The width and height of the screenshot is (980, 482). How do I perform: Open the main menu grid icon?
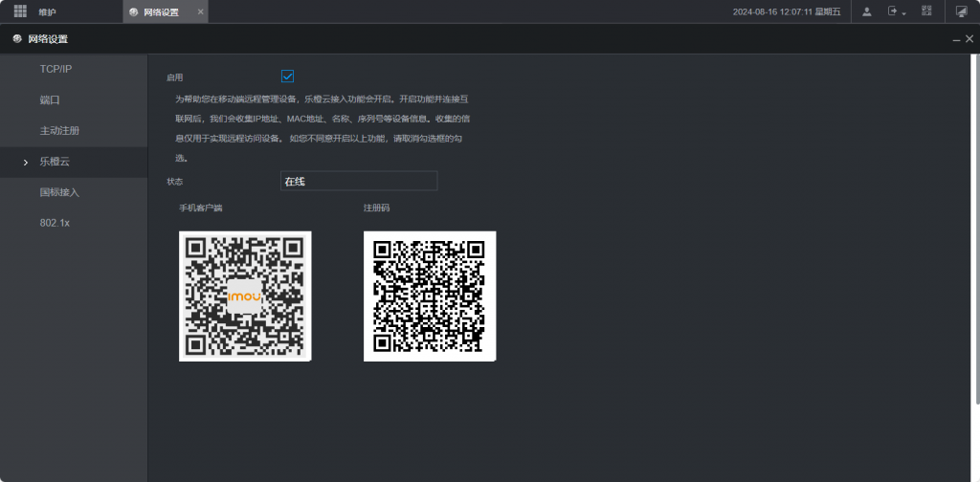click(20, 11)
